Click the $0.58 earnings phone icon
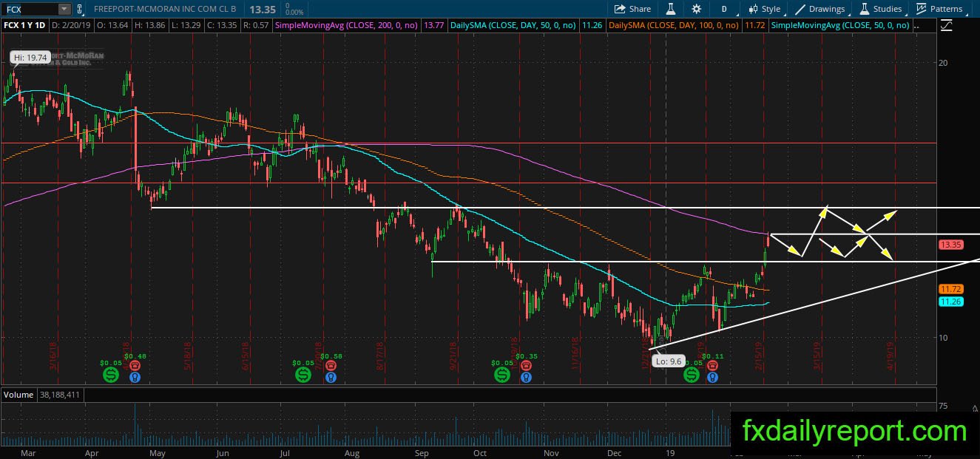This screenshot has height=459, width=980. 329,365
